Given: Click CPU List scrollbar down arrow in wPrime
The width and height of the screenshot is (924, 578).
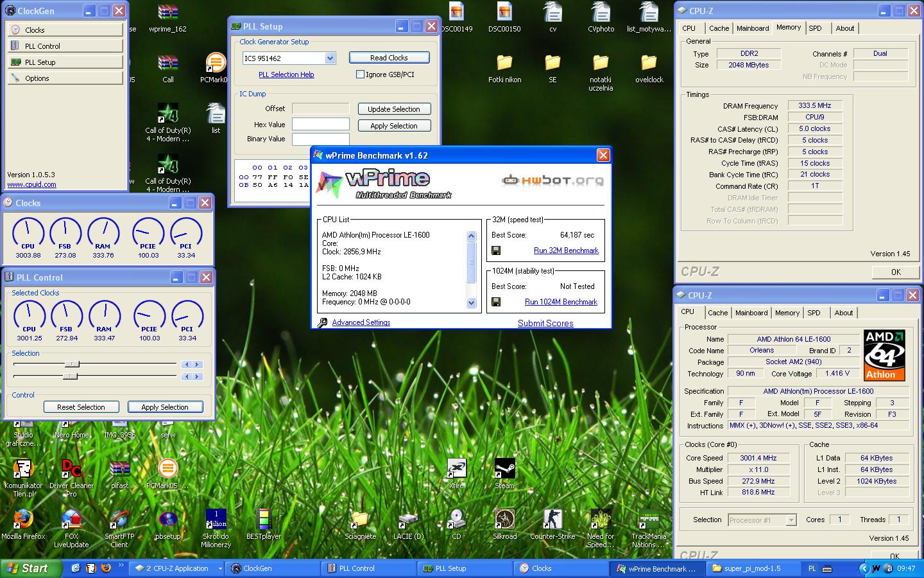Looking at the screenshot, I should [x=472, y=303].
